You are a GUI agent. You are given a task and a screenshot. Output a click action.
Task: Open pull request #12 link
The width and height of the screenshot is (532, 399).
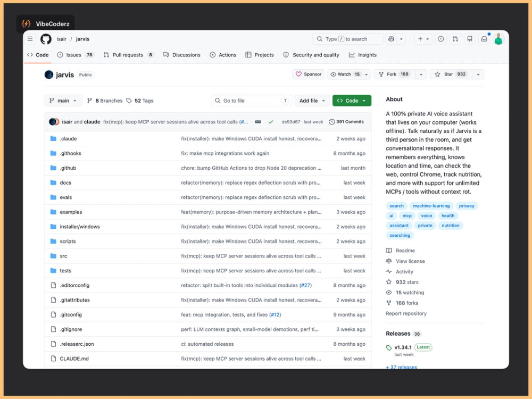[x=275, y=314]
